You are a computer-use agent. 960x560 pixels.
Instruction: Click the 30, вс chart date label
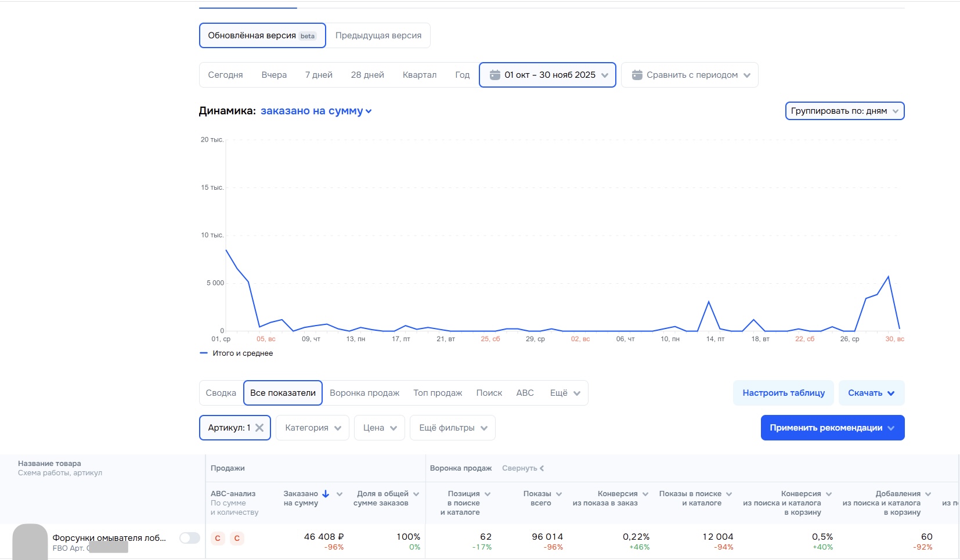click(x=894, y=339)
